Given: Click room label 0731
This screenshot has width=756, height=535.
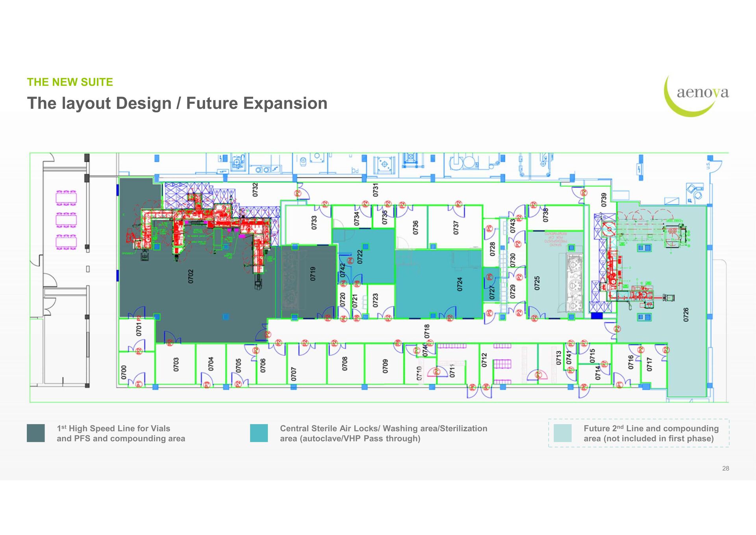Looking at the screenshot, I should tap(376, 189).
